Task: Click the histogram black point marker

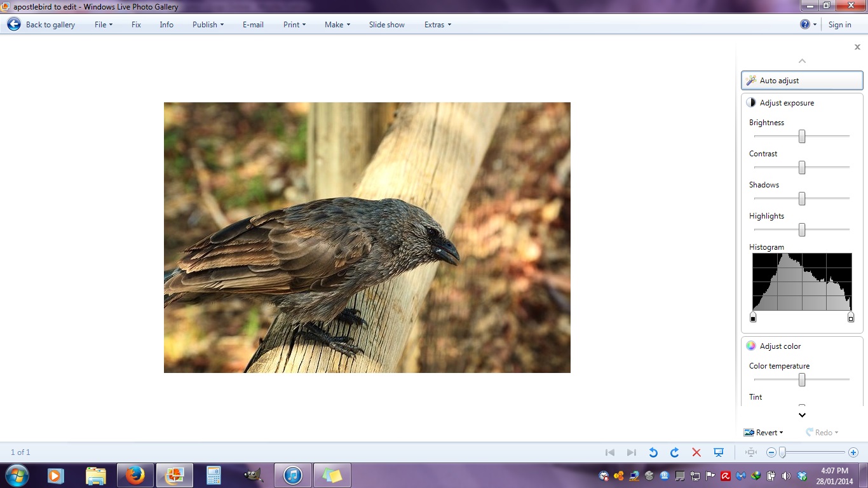Action: click(x=753, y=317)
